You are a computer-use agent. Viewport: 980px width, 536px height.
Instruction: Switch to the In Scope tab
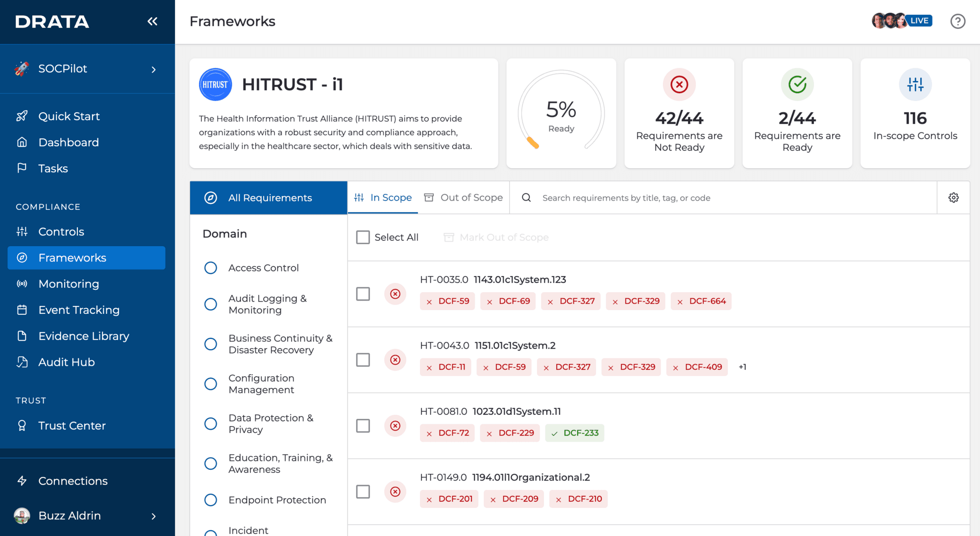click(383, 198)
